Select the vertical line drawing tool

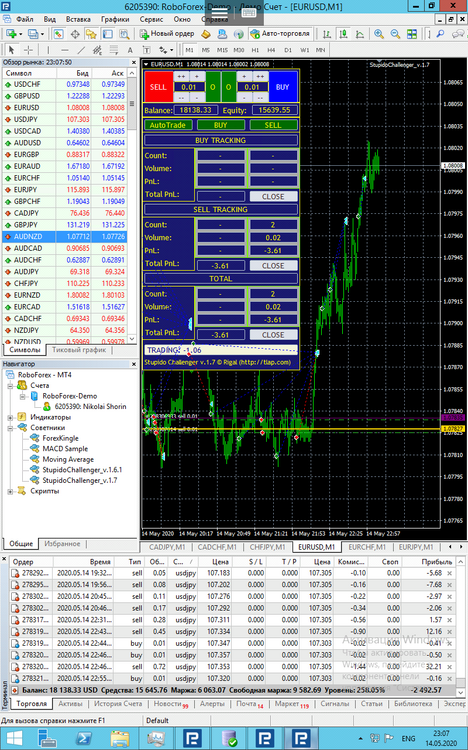(48, 50)
